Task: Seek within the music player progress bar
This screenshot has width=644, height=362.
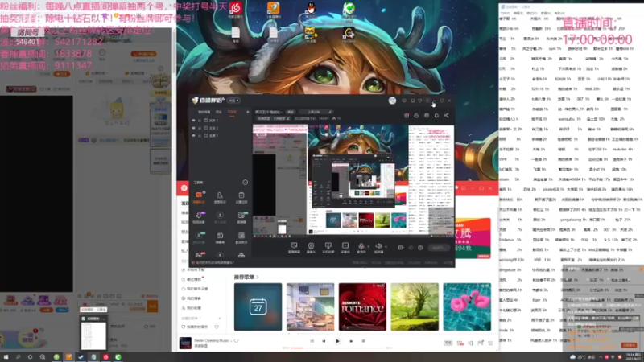Action: [x=336, y=348]
